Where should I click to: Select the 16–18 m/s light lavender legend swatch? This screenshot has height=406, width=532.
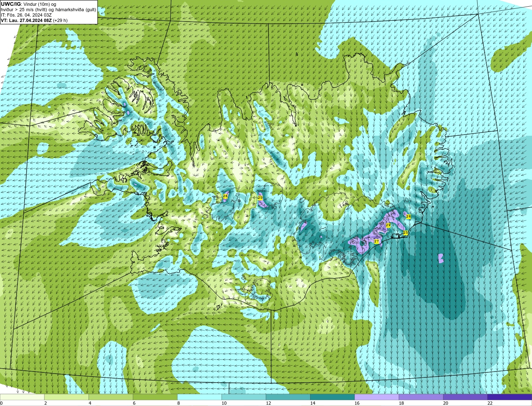(377, 397)
